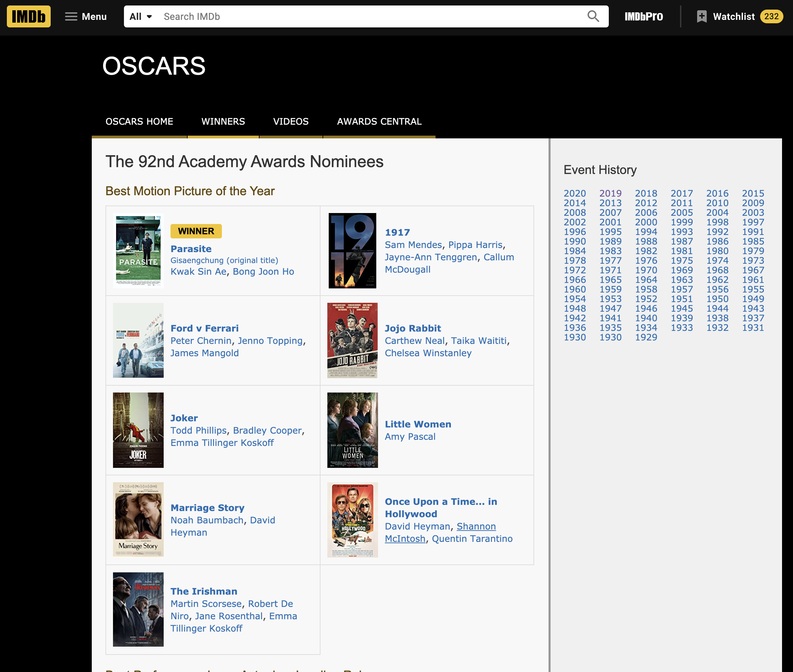
Task: Open the hamburger Menu
Action: tap(86, 16)
